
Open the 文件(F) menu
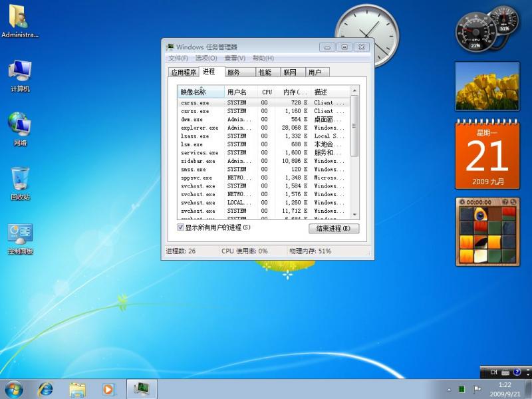(x=178, y=58)
